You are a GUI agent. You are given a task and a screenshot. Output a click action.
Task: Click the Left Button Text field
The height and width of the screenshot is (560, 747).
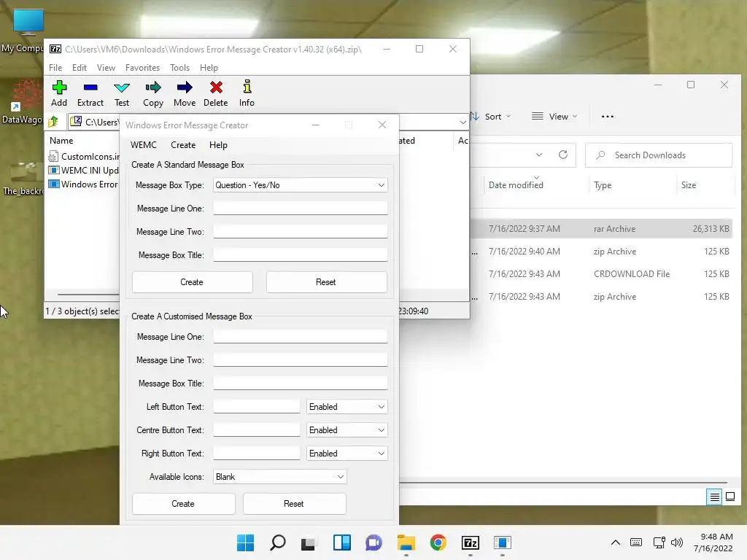click(256, 407)
